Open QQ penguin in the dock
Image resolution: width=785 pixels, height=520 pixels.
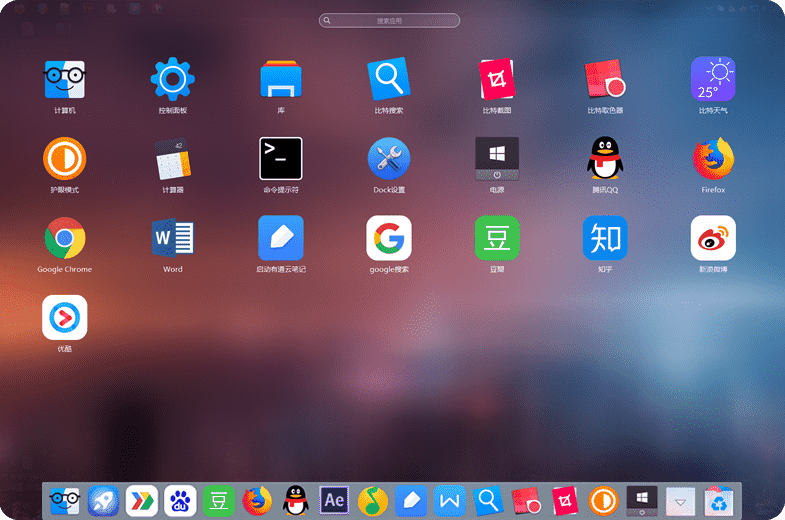296,500
